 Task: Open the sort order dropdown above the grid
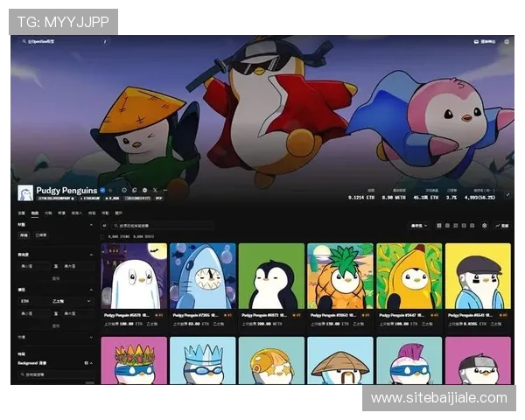click(419, 226)
